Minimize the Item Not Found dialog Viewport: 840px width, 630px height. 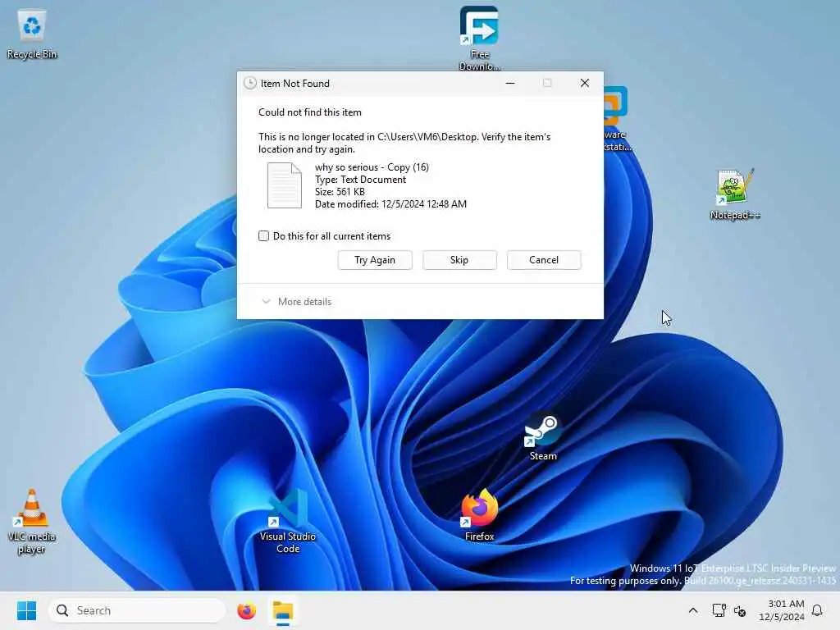tap(510, 83)
